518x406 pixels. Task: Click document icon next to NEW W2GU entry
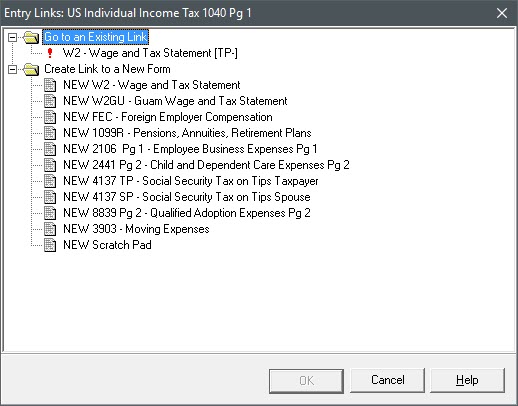pos(50,101)
